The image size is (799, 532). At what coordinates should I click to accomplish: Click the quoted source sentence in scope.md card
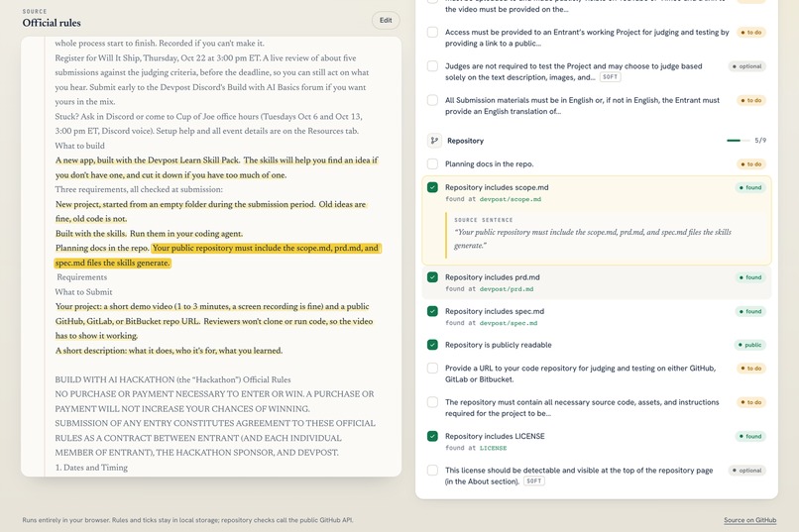coord(593,239)
